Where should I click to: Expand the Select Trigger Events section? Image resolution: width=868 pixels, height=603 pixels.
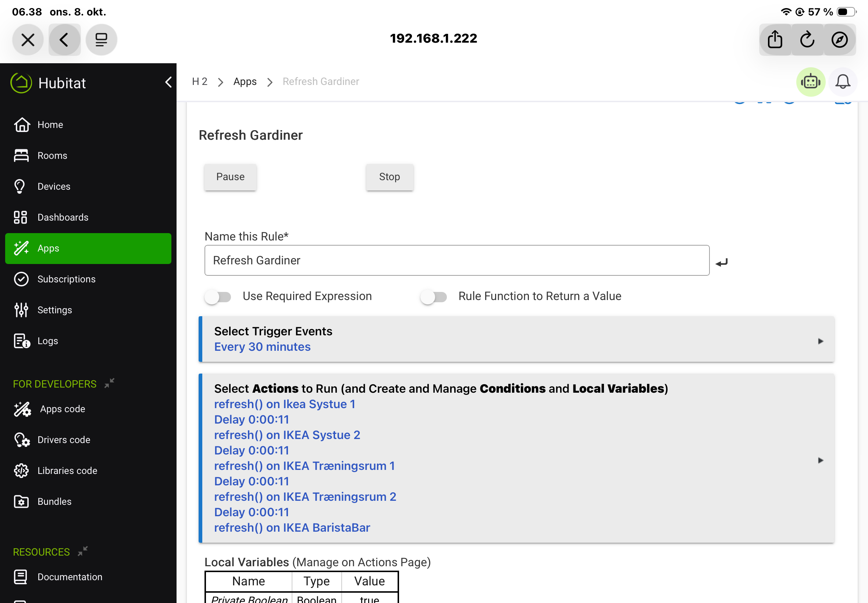coord(820,341)
